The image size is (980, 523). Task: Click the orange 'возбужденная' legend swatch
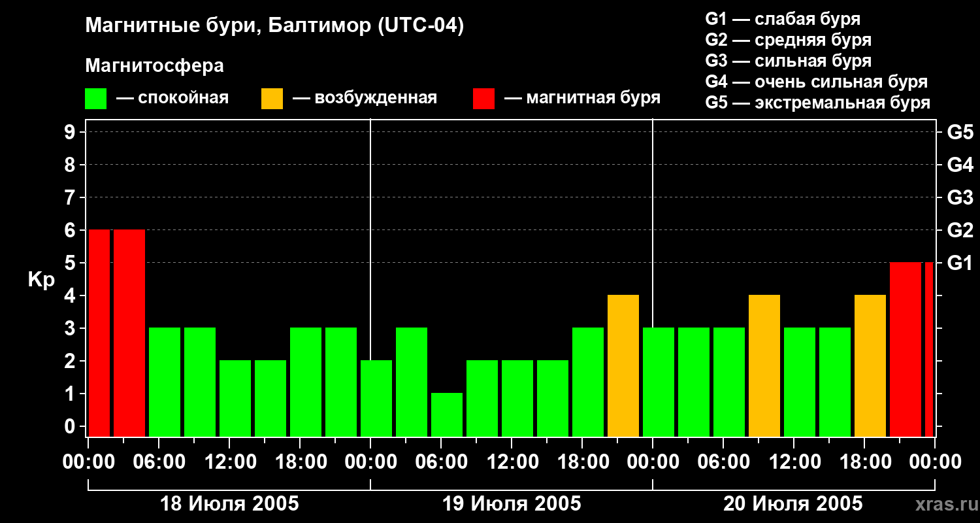point(272,99)
